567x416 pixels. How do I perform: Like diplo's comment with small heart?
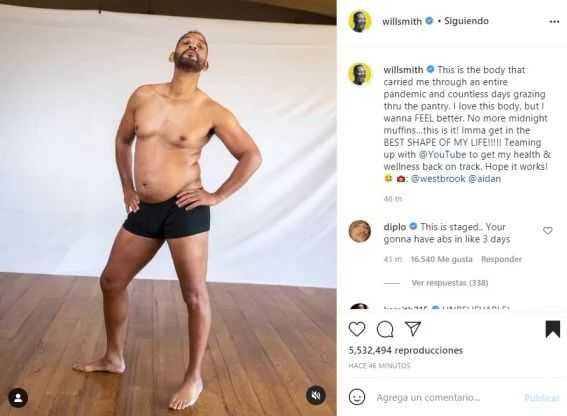pos(547,230)
